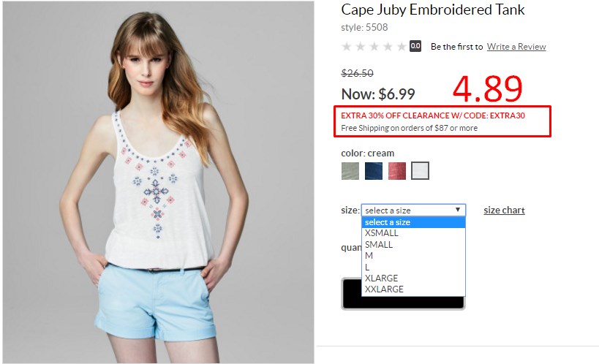Click the fifth rating star
The width and height of the screenshot is (599, 364).
pyautogui.click(x=402, y=47)
